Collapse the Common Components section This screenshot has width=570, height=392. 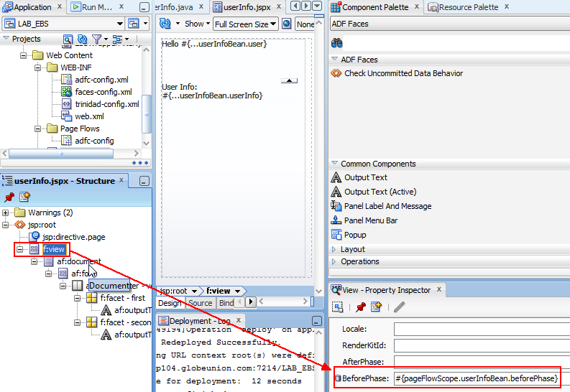coord(334,164)
